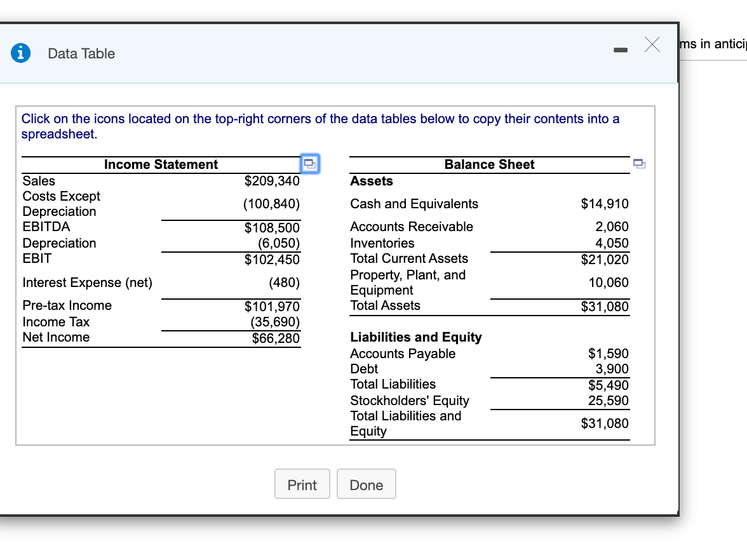Click the Balance Sheet table header
This screenshot has width=747, height=560.
coord(489,164)
